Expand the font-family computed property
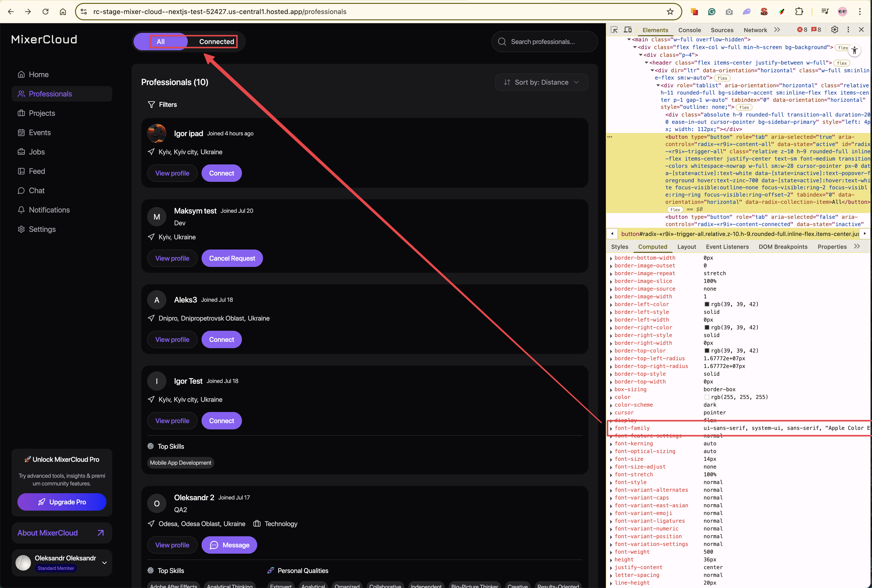 611,428
